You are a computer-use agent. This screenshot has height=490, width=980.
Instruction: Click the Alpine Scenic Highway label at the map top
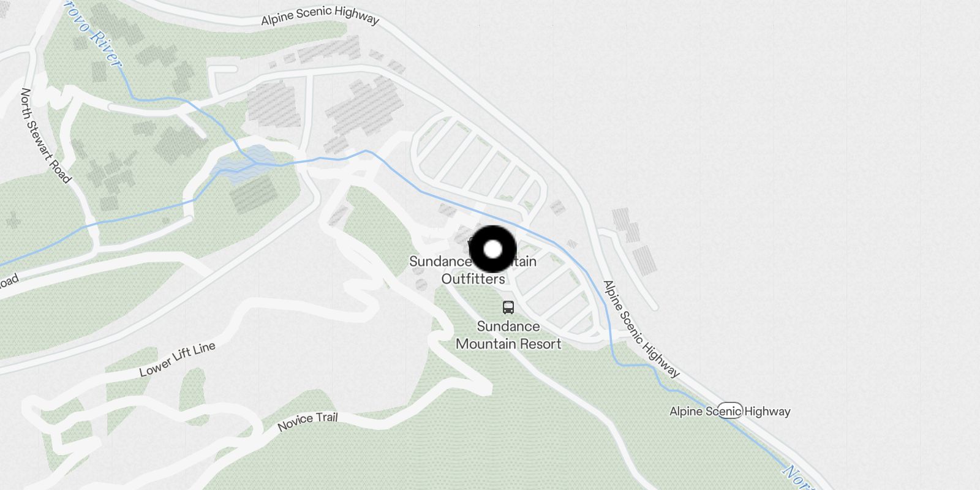[x=320, y=17]
